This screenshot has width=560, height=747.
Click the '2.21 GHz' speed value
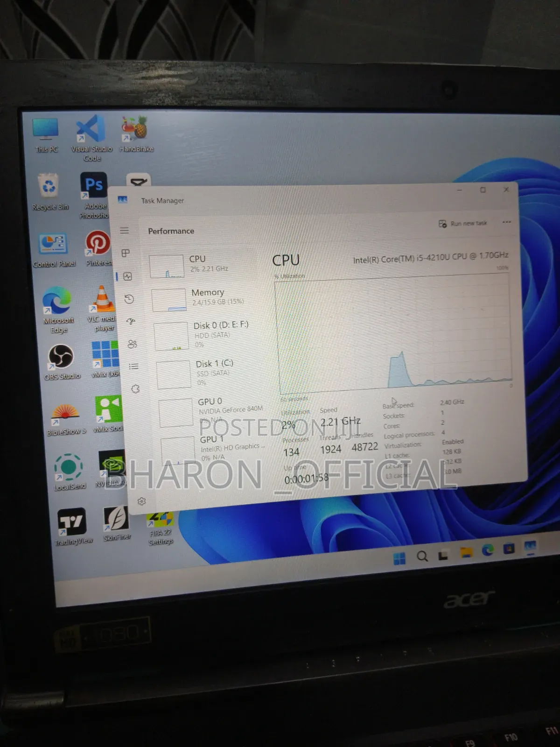(x=341, y=422)
